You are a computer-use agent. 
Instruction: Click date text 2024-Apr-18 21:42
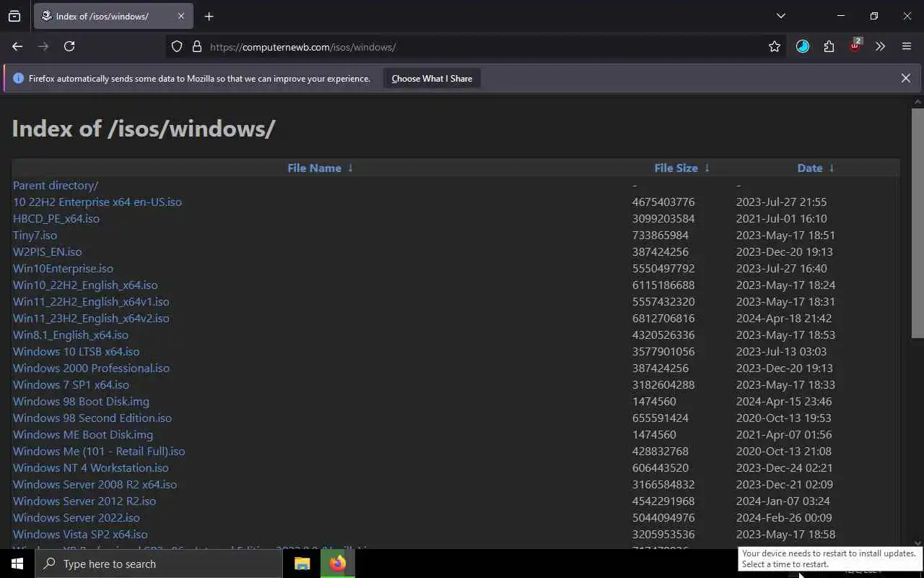pos(784,319)
